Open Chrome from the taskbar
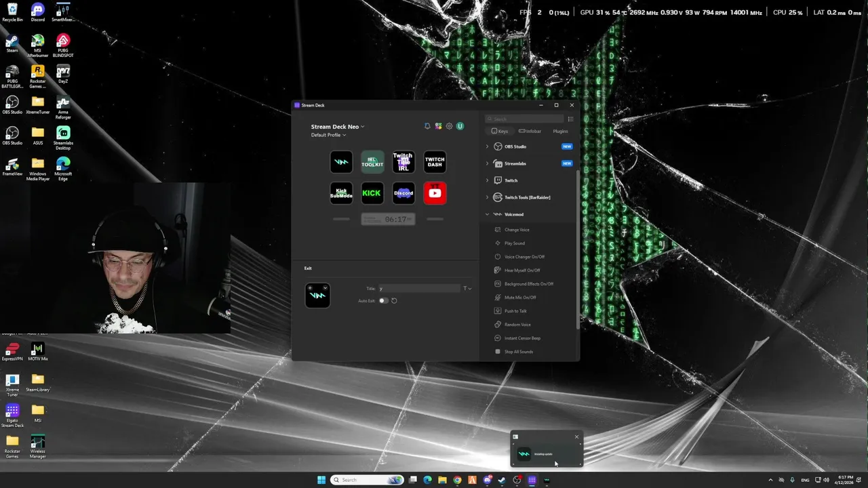The image size is (868, 488). coord(457,480)
